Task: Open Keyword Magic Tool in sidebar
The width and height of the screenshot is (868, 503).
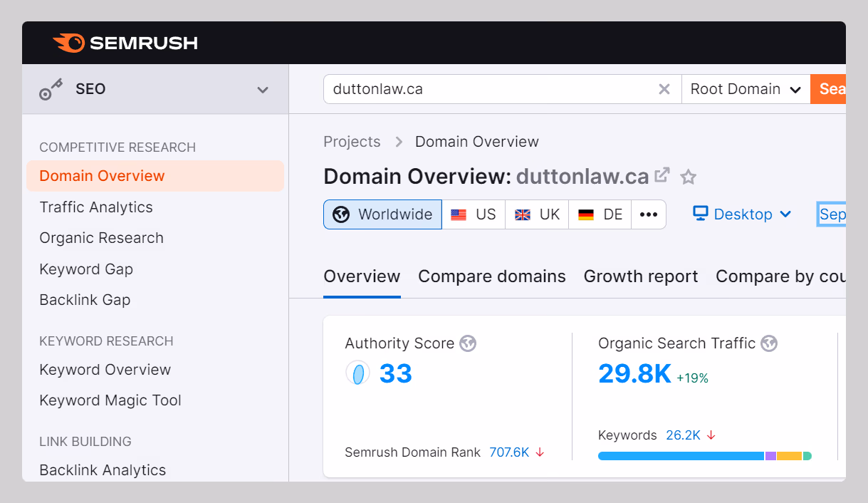Action: (x=110, y=400)
